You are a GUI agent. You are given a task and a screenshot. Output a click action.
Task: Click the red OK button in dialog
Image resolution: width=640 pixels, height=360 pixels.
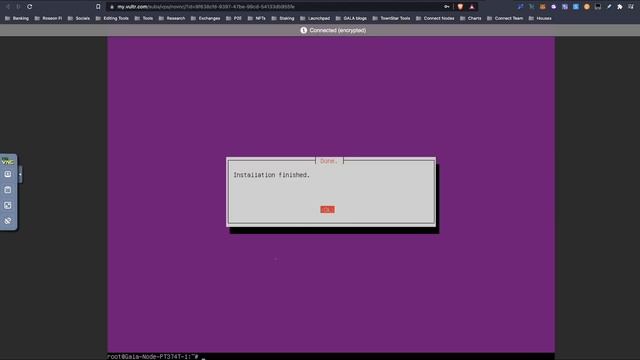click(327, 209)
